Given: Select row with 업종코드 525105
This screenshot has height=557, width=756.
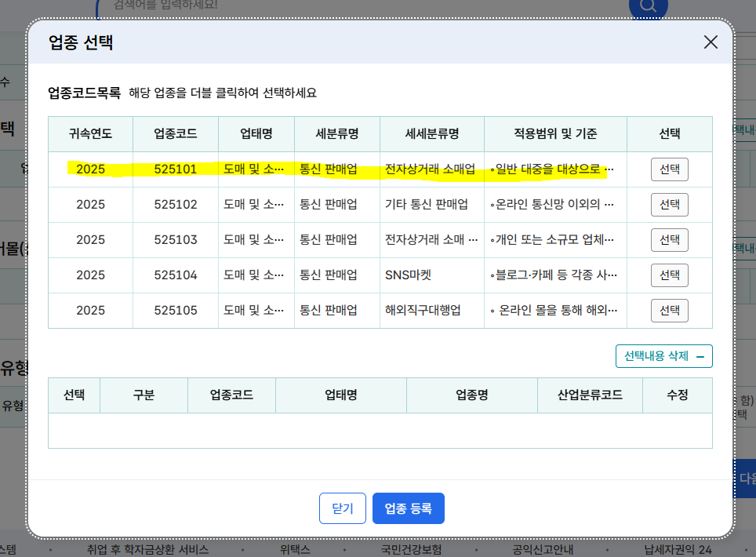Looking at the screenshot, I should 669,310.
